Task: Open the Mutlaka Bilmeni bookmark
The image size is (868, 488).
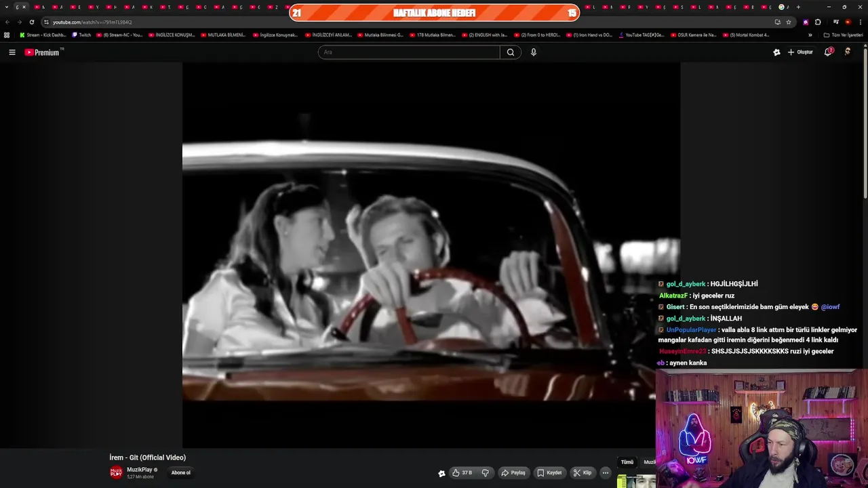Action: pyautogui.click(x=223, y=35)
